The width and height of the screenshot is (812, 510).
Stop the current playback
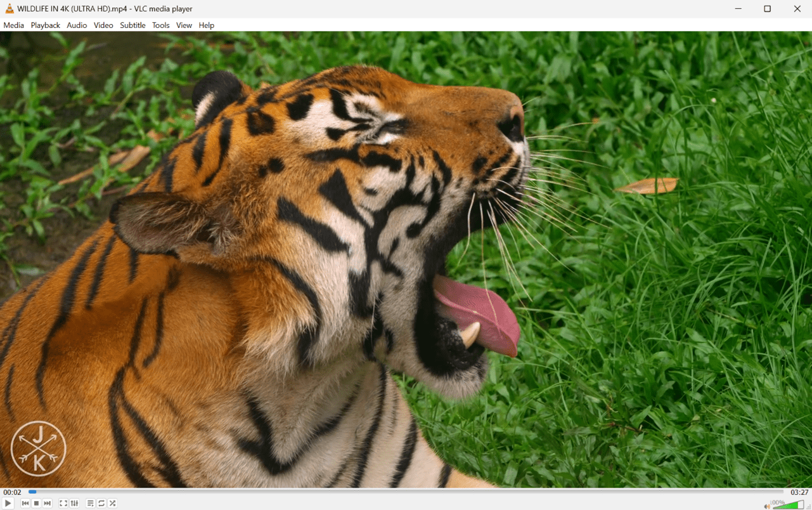pos(36,503)
